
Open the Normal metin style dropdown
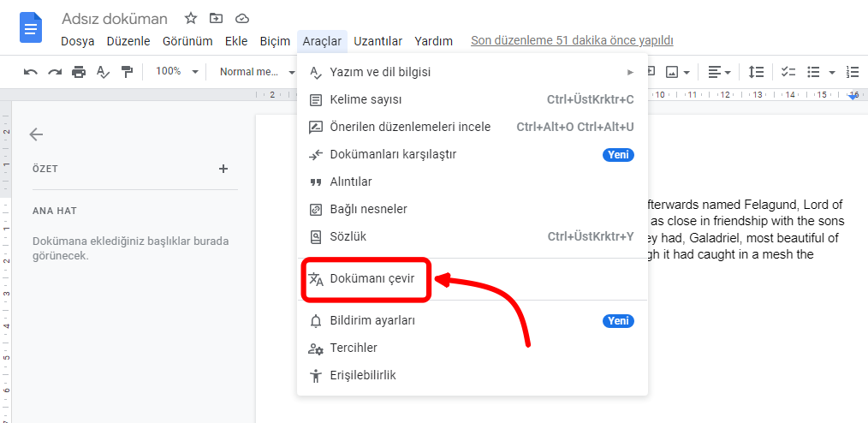[x=254, y=72]
